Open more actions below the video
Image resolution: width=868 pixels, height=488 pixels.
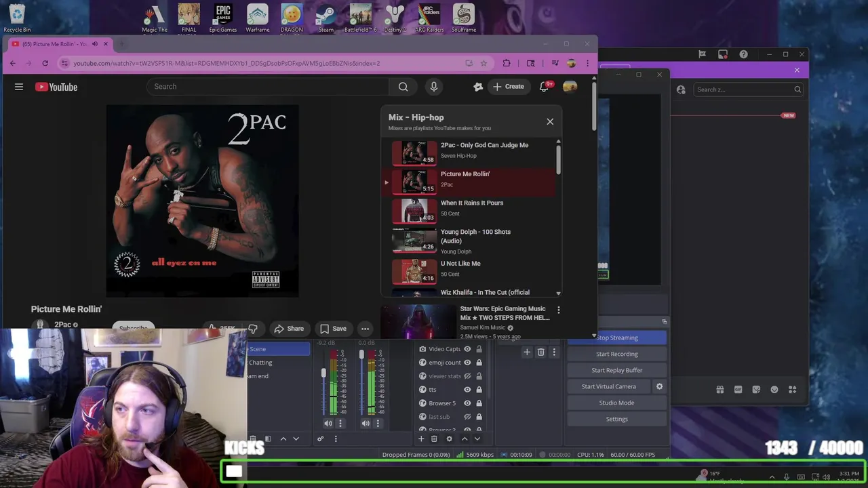(x=365, y=329)
